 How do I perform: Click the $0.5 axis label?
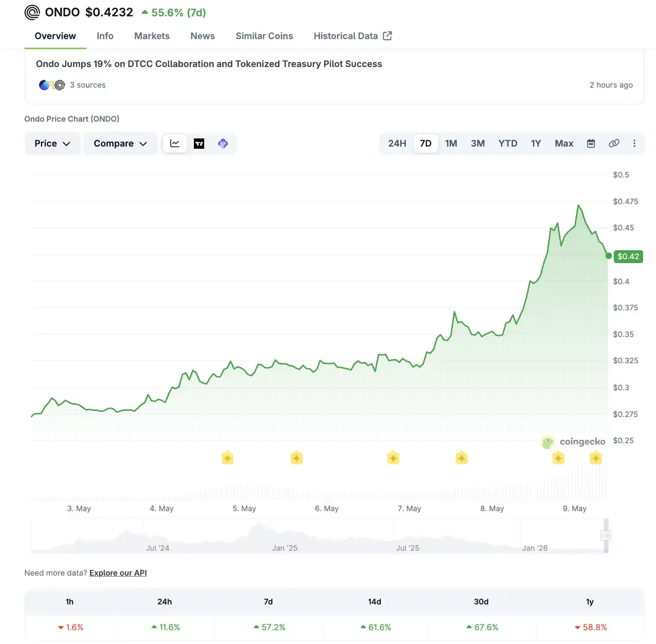621,175
